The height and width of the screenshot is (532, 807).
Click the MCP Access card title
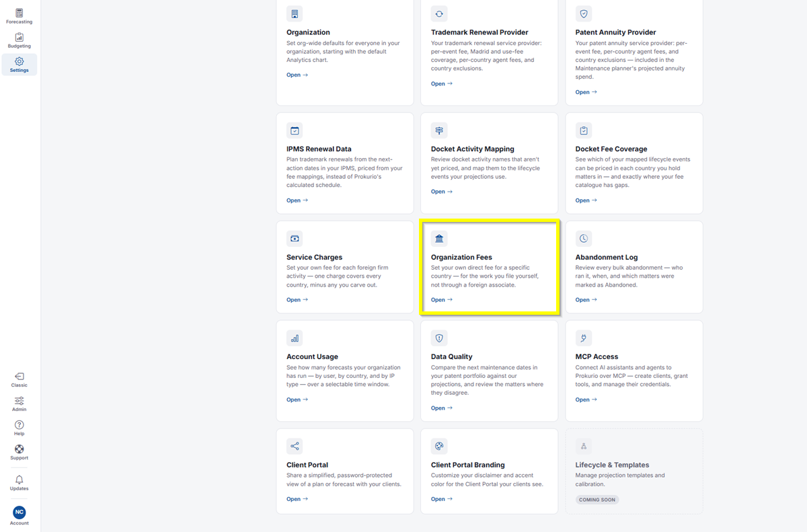597,356
